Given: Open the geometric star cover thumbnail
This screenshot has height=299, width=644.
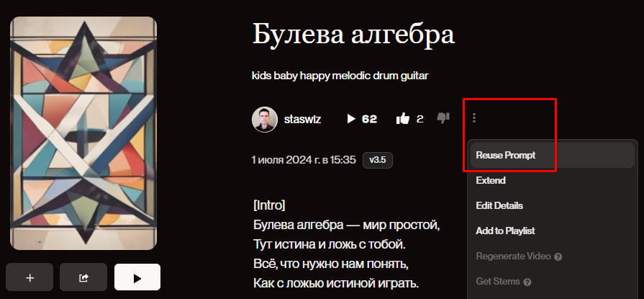Looking at the screenshot, I should pos(83,133).
